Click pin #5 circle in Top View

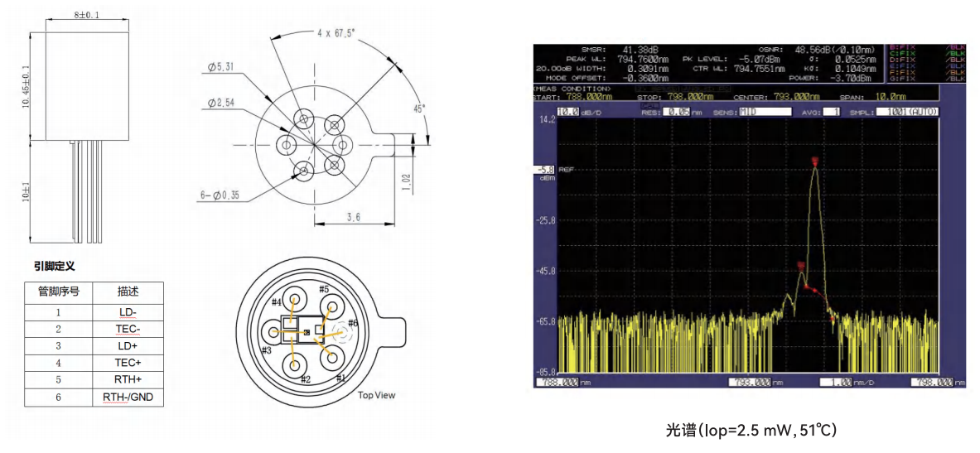[333, 308]
